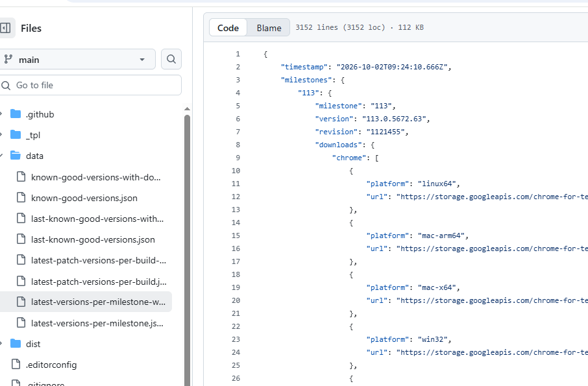Viewport: 588px width, 386px height.
Task: Open known-good-versions.json file
Action: 86,197
